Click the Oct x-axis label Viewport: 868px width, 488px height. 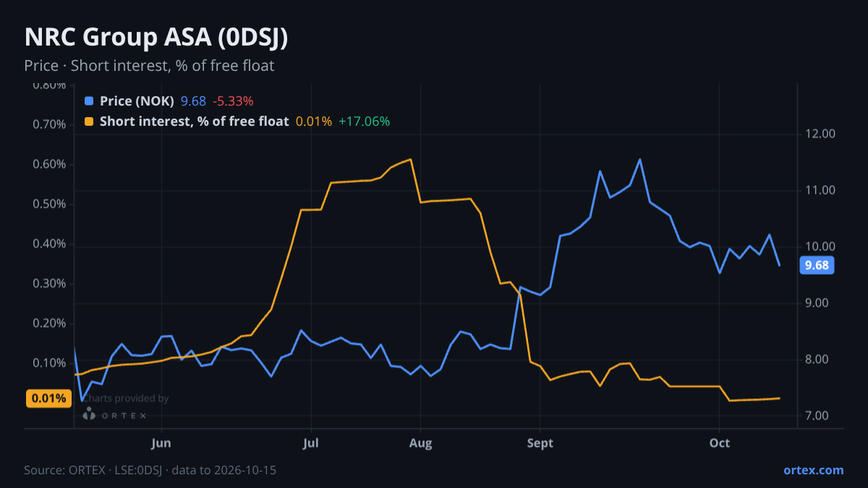(719, 443)
